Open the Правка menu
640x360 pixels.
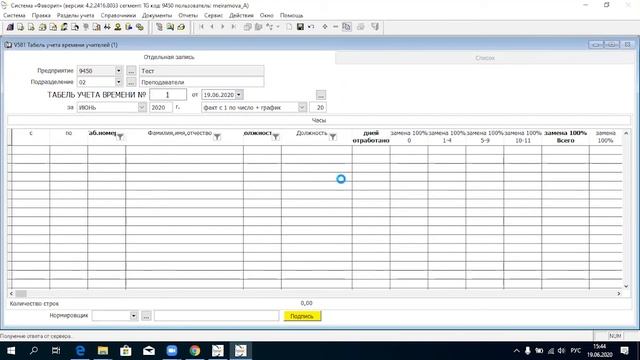point(41,15)
